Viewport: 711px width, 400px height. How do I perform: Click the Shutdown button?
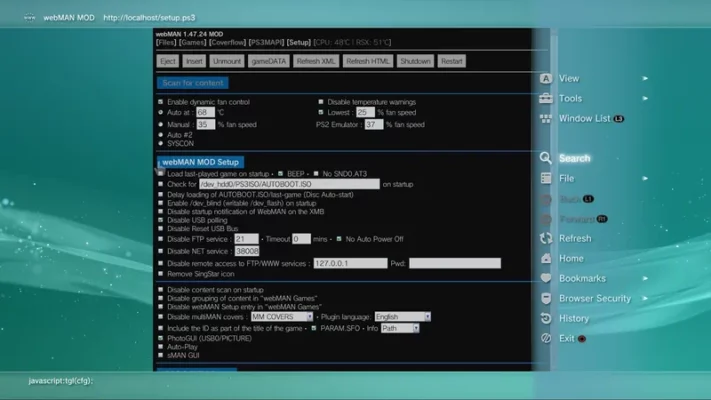pyautogui.click(x=415, y=61)
